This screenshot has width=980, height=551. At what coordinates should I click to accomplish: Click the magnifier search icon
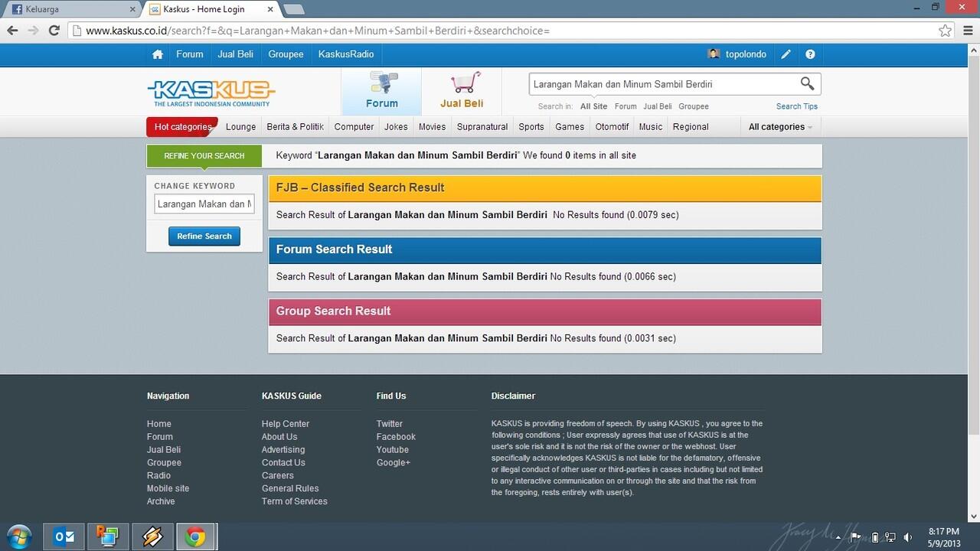point(807,83)
